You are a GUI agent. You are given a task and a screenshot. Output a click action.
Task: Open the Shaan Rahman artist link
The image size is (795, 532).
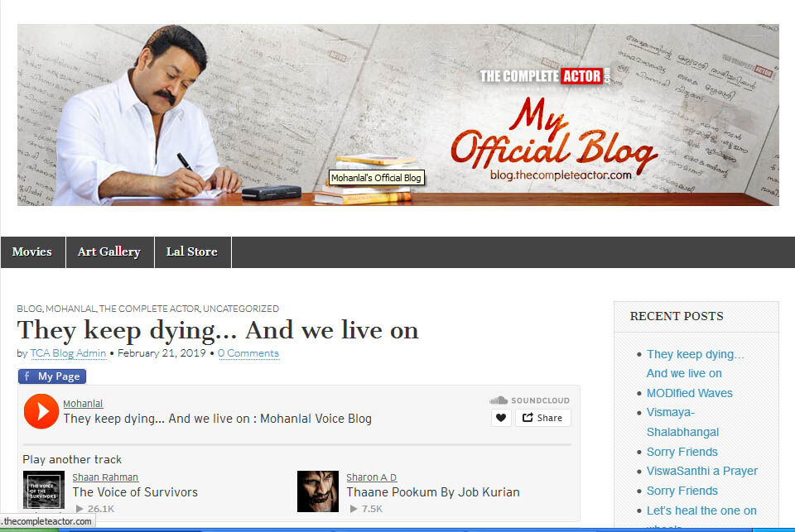click(105, 477)
